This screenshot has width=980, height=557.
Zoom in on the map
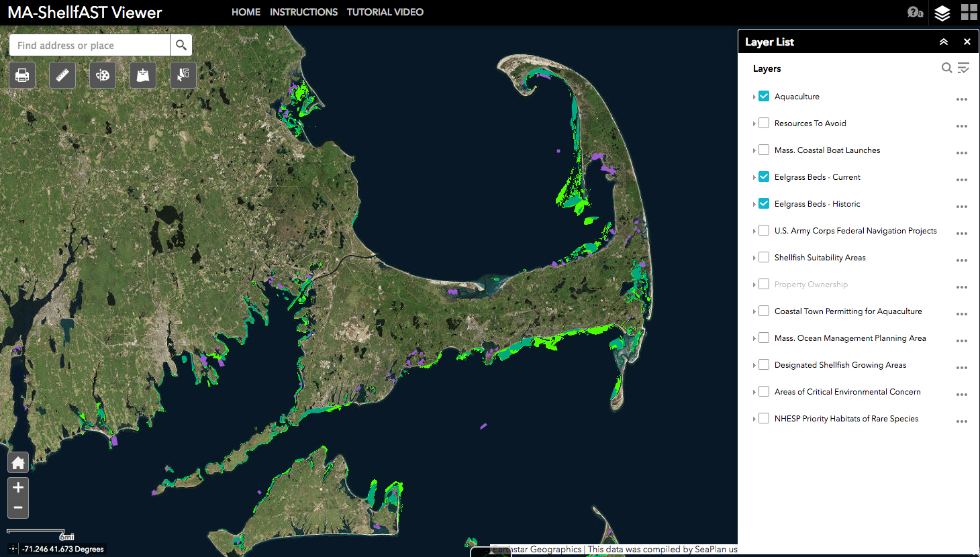point(18,488)
